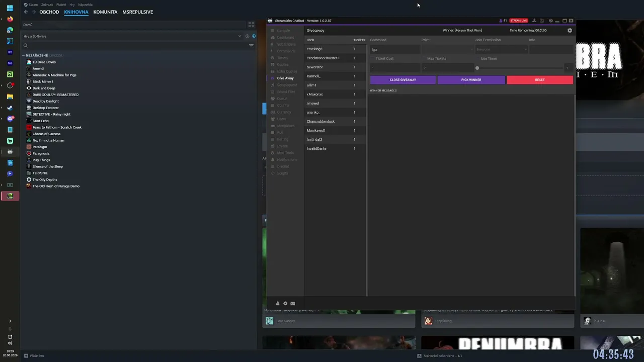This screenshot has height=362, width=644.
Task: Click The Oily Depths game icon
Action: click(x=29, y=179)
